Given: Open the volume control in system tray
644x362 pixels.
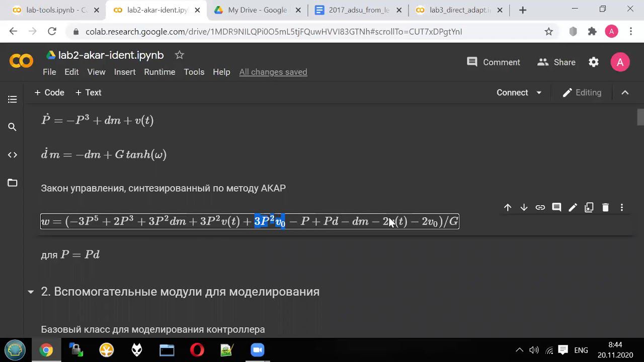Looking at the screenshot, I should tap(534, 350).
